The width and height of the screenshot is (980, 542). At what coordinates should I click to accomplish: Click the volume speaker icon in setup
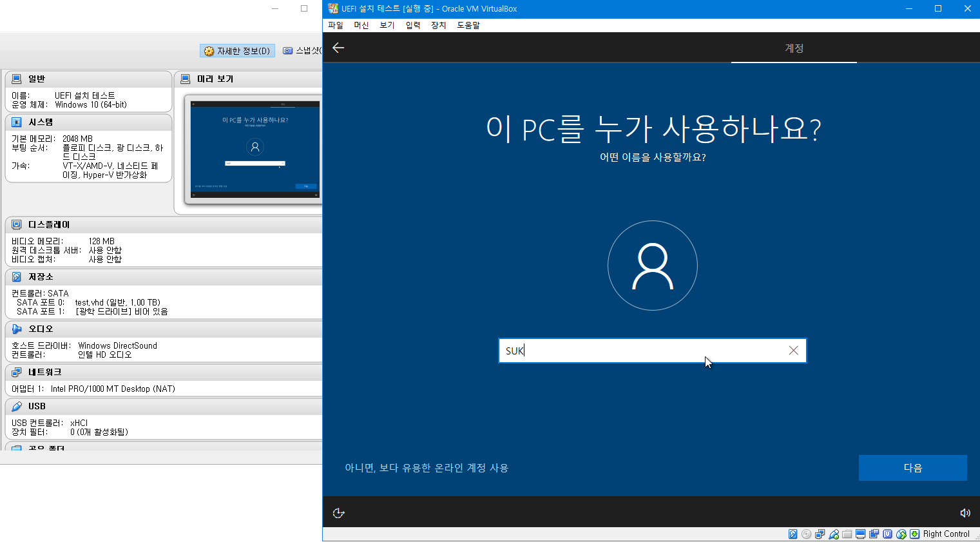965,513
